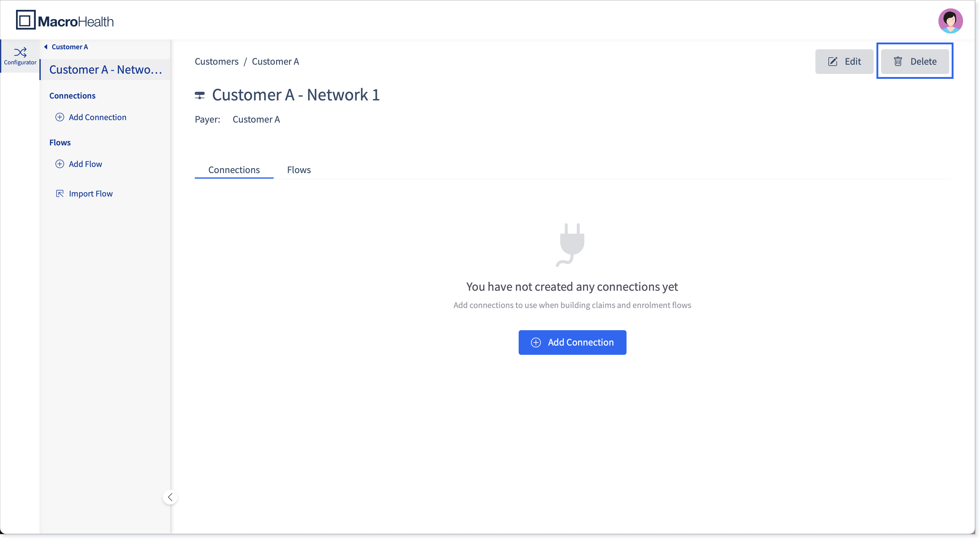Image resolution: width=980 pixels, height=539 pixels.
Task: Click the Import Flow arrow icon
Action: point(60,193)
